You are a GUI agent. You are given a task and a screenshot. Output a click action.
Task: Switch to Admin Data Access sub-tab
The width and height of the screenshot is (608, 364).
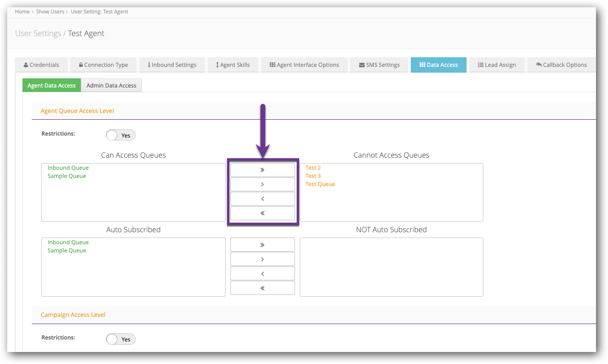[111, 85]
